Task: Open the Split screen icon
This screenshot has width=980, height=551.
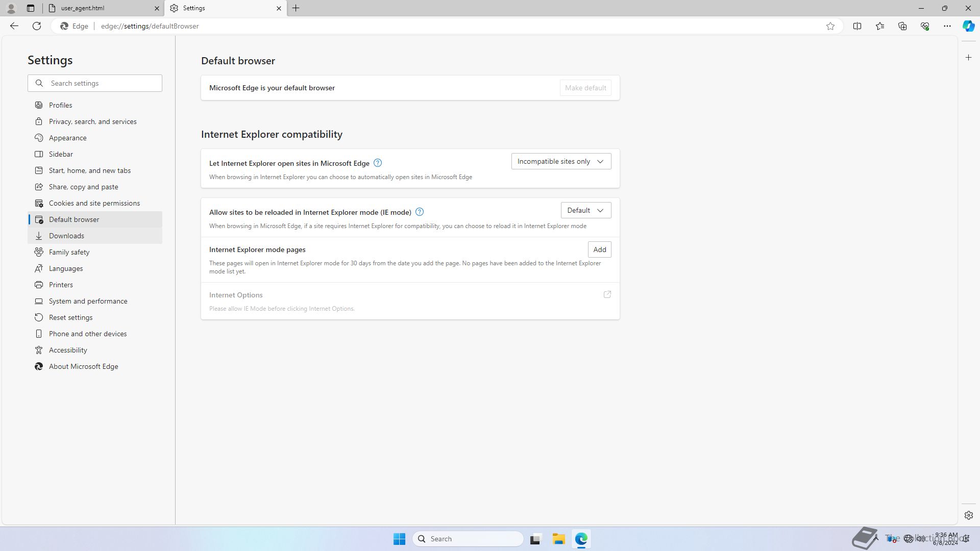Action: 857,26
